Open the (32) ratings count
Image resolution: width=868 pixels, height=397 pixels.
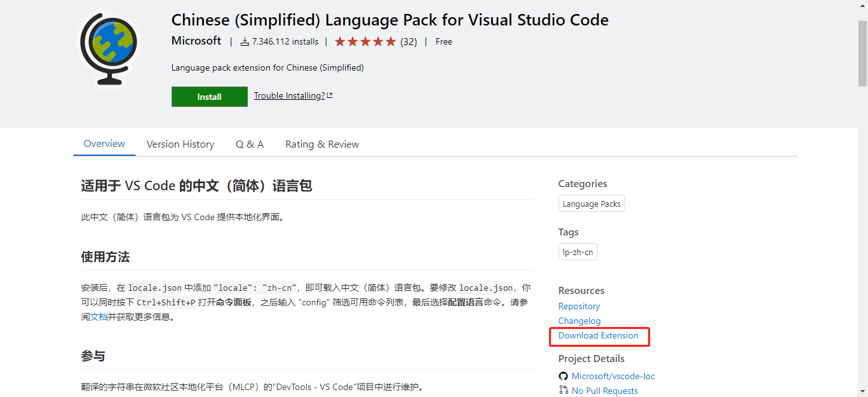[x=409, y=41]
